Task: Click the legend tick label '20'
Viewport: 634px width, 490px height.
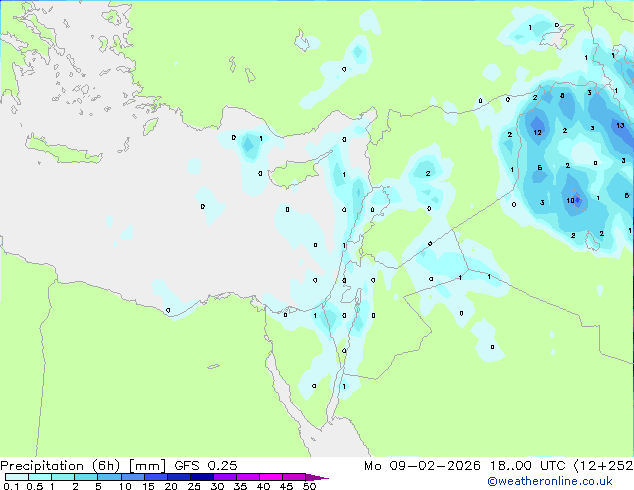Action: tap(171, 486)
